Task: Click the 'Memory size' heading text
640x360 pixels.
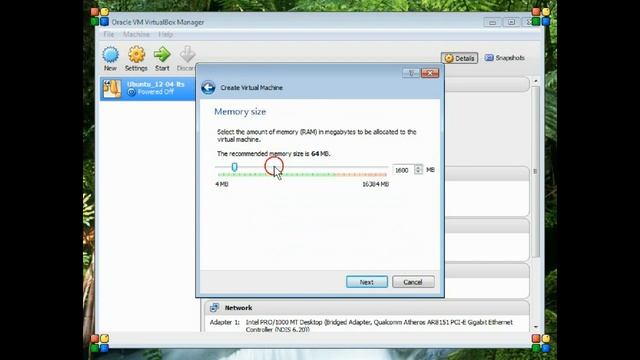Action: pos(240,112)
